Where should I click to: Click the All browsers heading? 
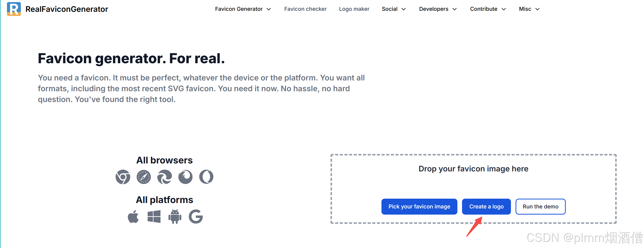pyautogui.click(x=164, y=160)
